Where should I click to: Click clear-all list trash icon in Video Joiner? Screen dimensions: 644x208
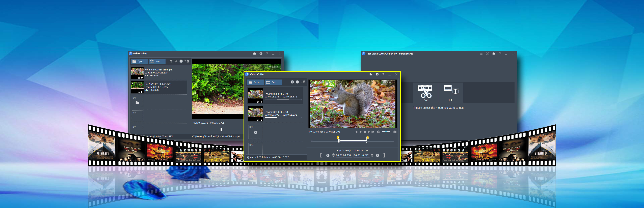(x=187, y=61)
